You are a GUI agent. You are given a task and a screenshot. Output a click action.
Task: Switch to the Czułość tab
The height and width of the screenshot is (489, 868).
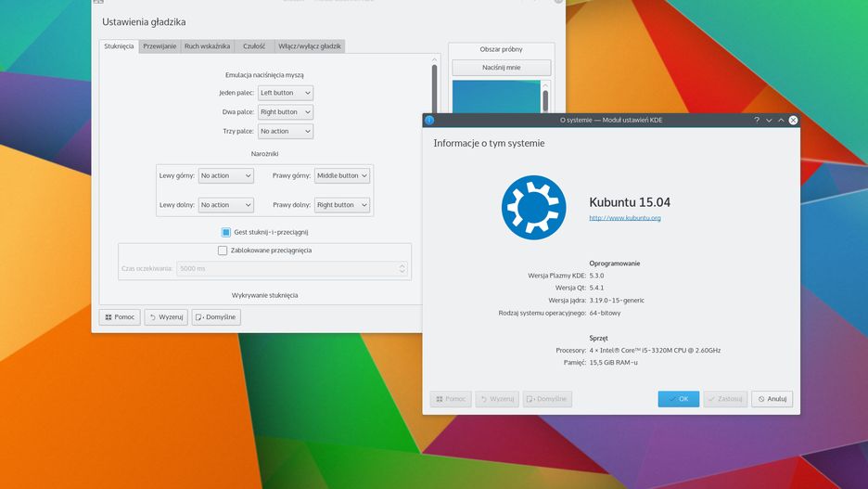(254, 46)
